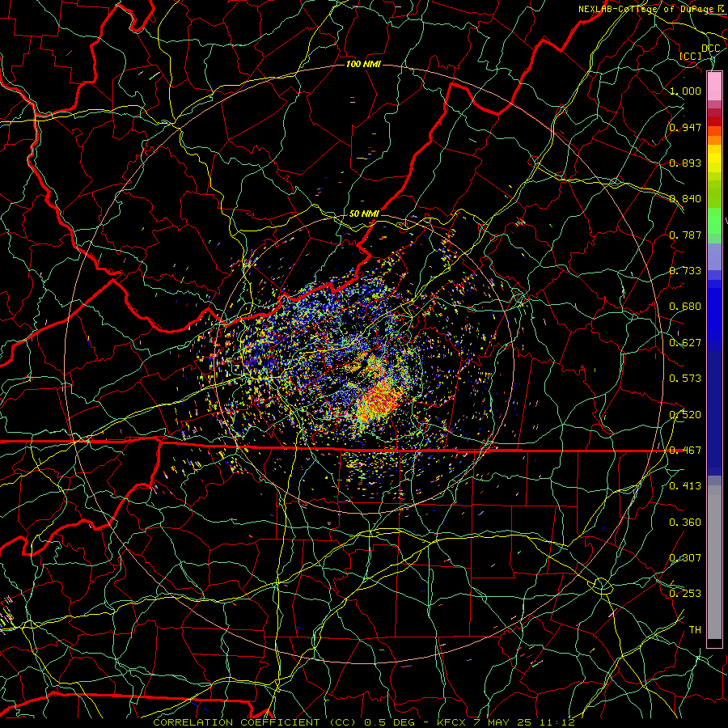Select the red color band in legend
The height and width of the screenshot is (728, 728).
coord(714,121)
